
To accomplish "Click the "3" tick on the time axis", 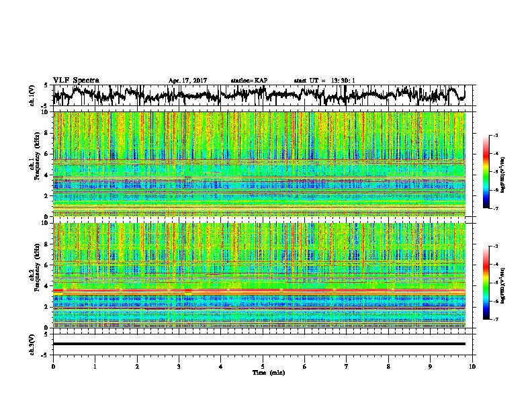I will pos(179,367).
